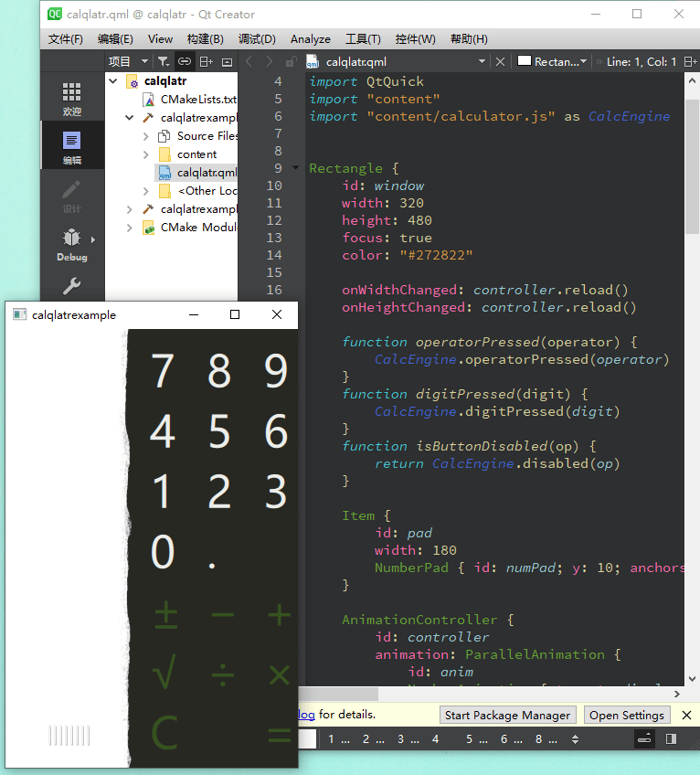Dismiss the package manager info bar
Viewport: 700px width, 775px height.
click(686, 716)
